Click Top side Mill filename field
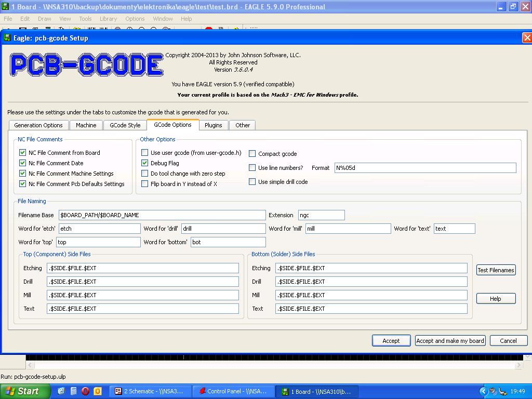This screenshot has height=399, width=532. (143, 295)
